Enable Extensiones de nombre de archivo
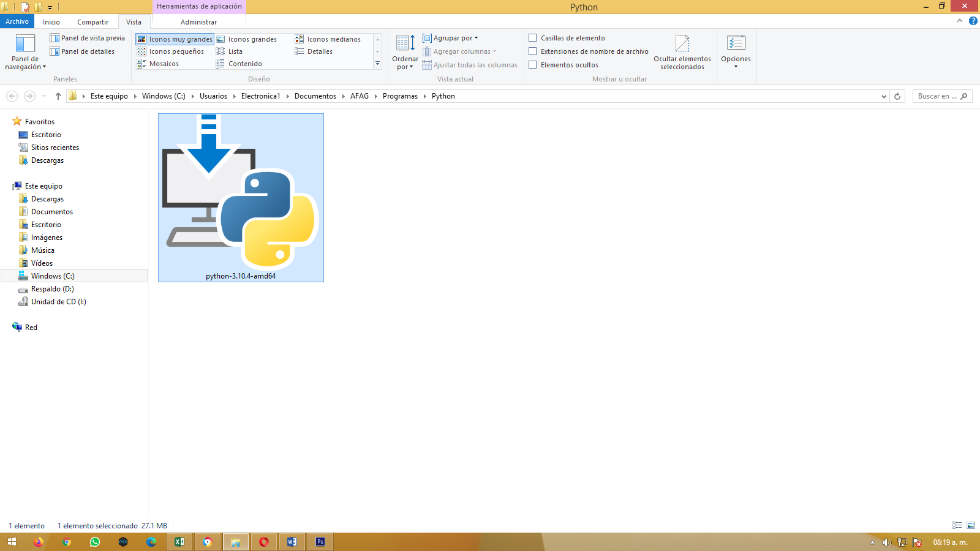980x551 pixels. 533,51
